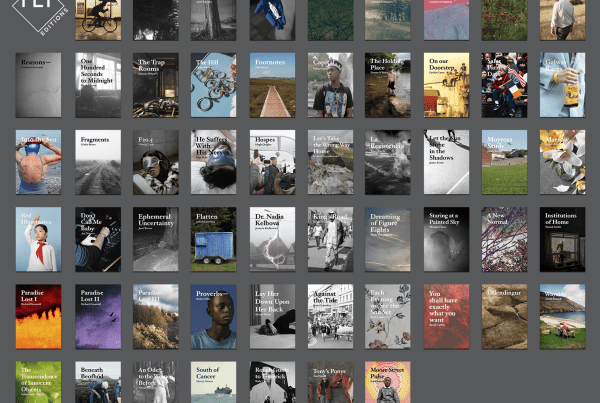This screenshot has width=600, height=403.
Task: Choose 'He Suffers With His Nerves' cover
Action: 214,162
